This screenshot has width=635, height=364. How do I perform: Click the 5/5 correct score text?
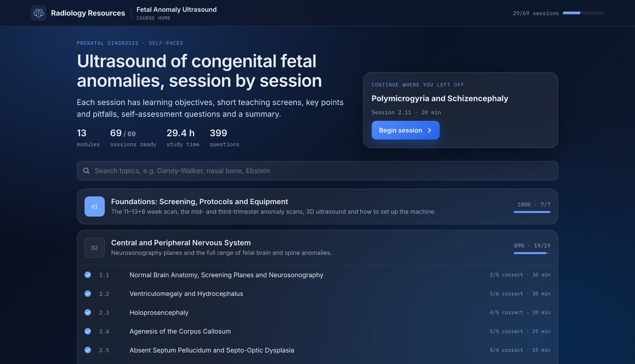pos(506,331)
